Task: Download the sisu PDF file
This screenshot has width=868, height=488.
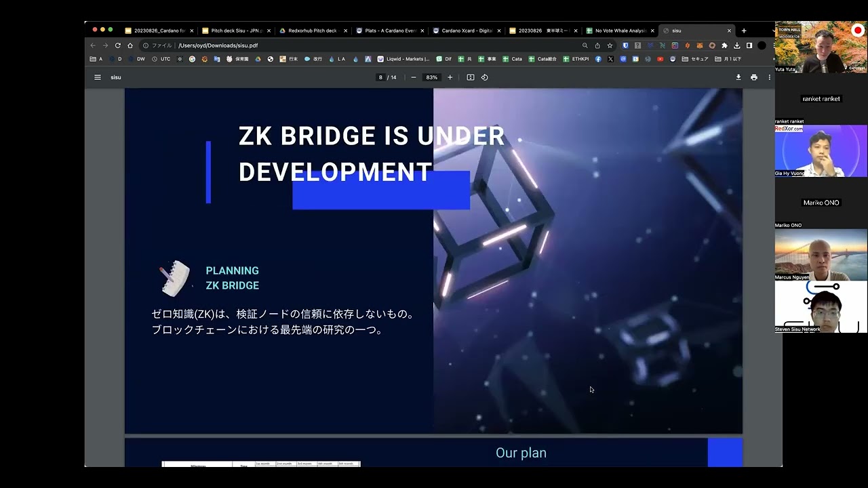Action: tap(738, 77)
